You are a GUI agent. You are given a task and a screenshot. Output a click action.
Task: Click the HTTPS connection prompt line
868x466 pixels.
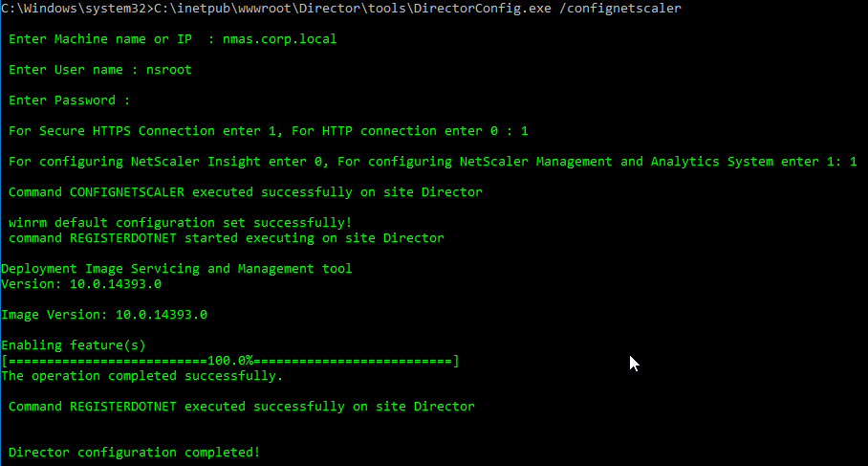[x=268, y=131]
